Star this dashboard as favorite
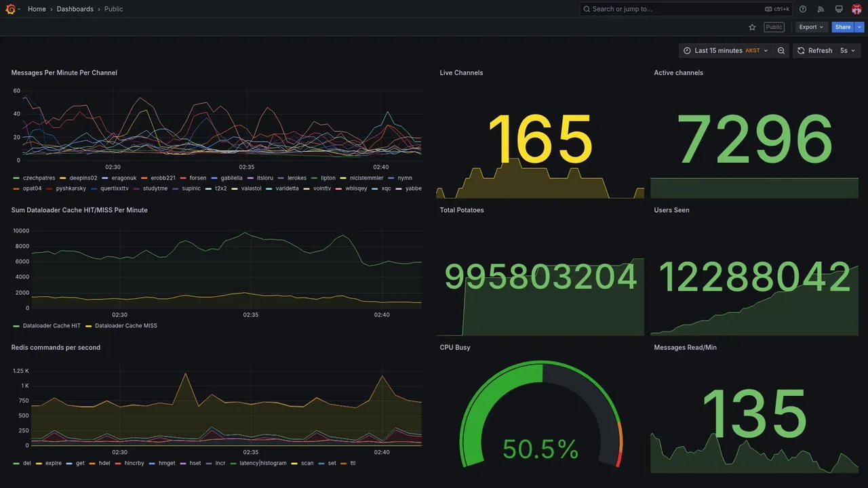This screenshot has height=488, width=868. click(752, 27)
